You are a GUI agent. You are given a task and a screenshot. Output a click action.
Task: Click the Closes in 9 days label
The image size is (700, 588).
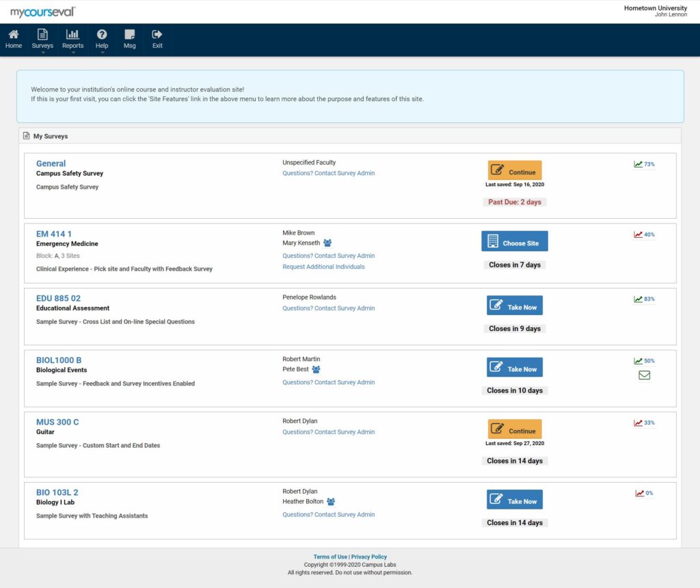(515, 329)
